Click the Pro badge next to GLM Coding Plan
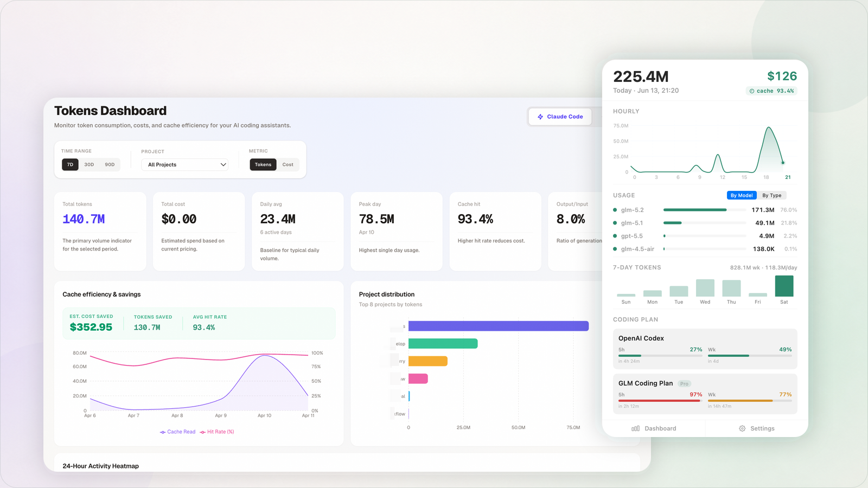Image resolution: width=868 pixels, height=488 pixels. 684,384
